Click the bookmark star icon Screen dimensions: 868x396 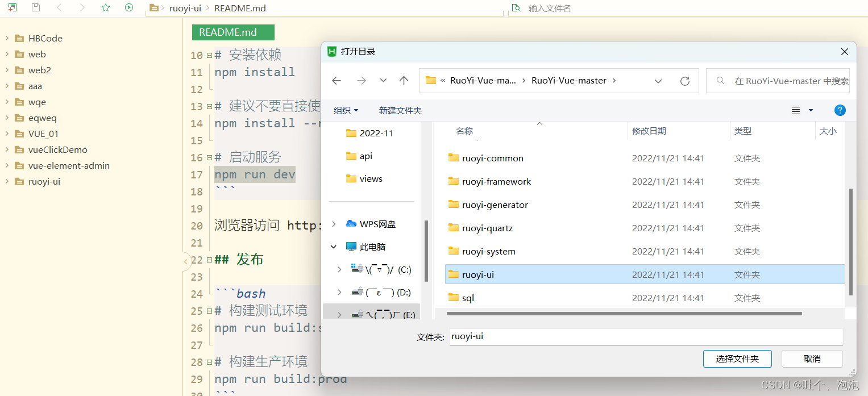coord(105,7)
